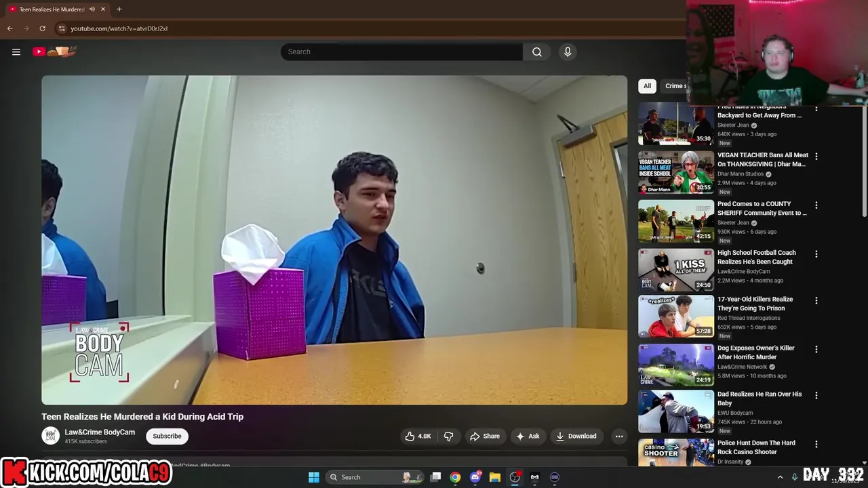Open Law&Crime BodyCam channel avatar

point(50,436)
